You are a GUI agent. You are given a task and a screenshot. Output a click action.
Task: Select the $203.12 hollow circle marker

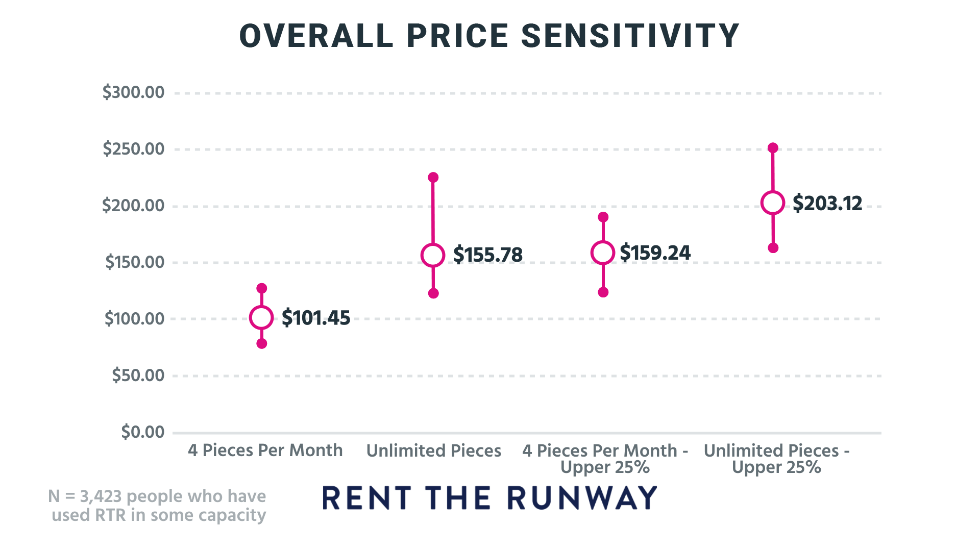pos(773,203)
